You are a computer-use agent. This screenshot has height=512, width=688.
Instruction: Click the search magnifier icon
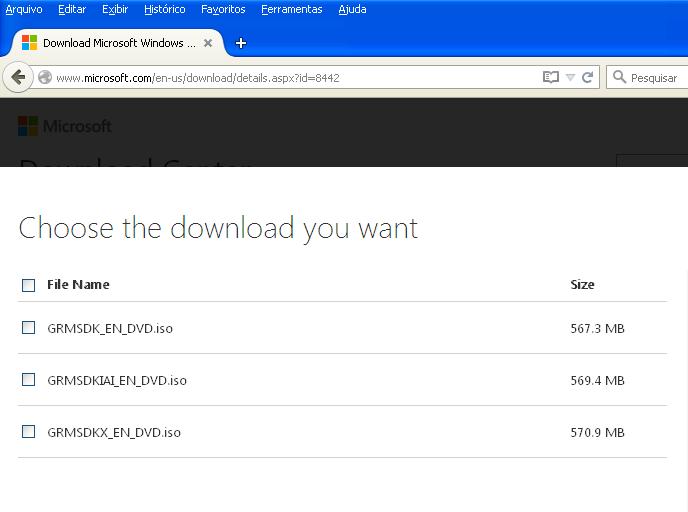619,77
